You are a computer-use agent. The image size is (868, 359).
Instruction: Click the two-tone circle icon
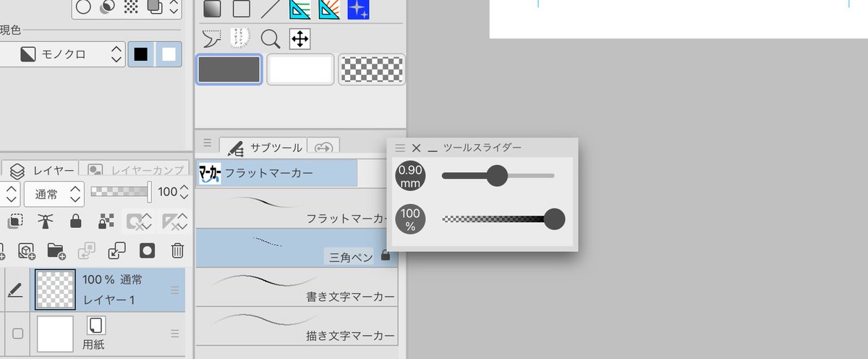tap(107, 7)
